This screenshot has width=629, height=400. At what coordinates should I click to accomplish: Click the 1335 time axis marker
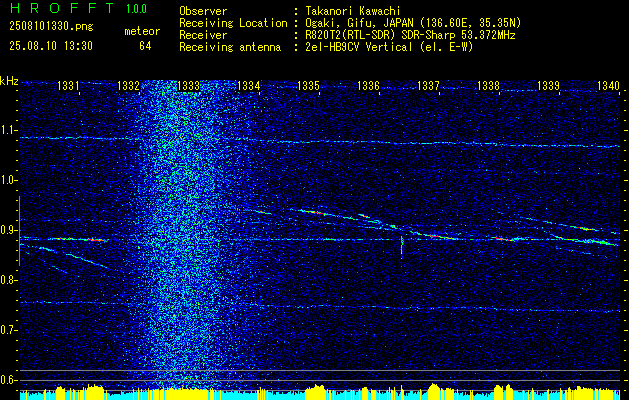point(309,85)
